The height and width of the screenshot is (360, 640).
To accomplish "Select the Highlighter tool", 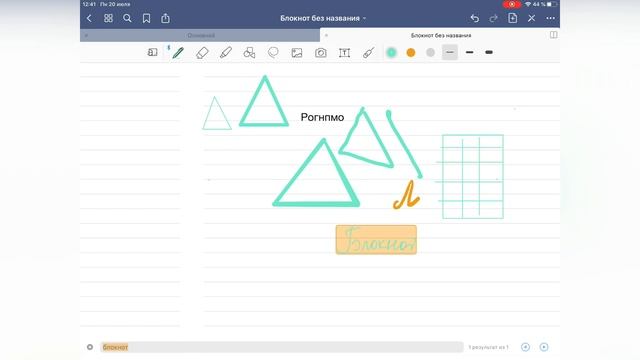I will pyautogui.click(x=226, y=53).
